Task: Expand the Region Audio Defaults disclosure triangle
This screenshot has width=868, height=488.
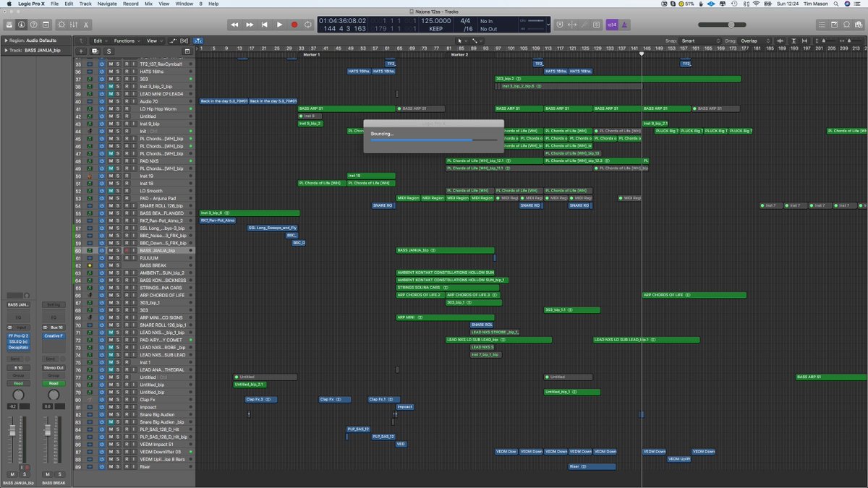Action: 5,40
